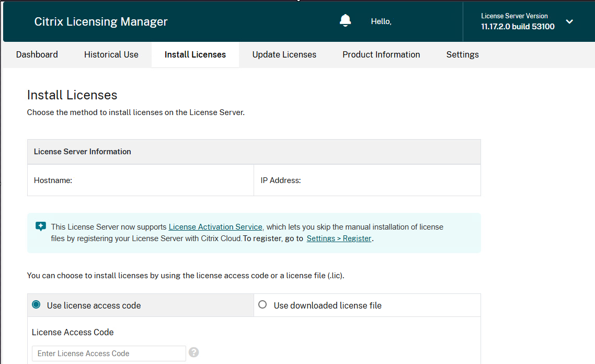Click the info message icon in banner
The height and width of the screenshot is (364, 595).
41,226
